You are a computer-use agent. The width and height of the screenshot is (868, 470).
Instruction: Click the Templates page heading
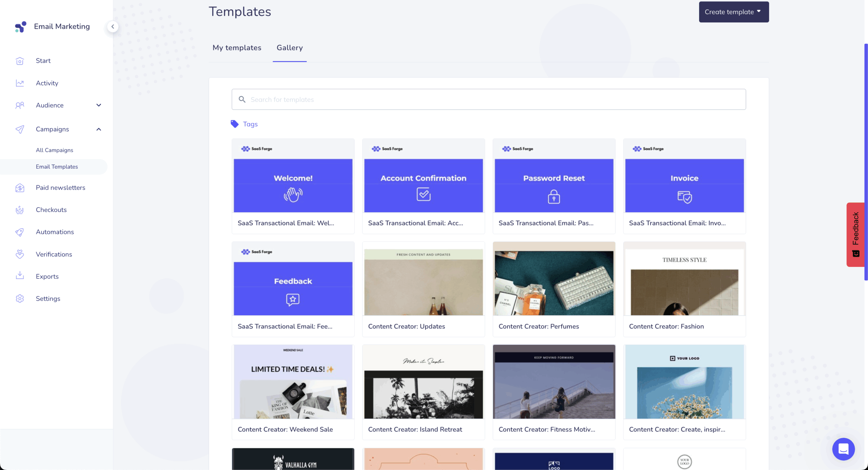[240, 12]
